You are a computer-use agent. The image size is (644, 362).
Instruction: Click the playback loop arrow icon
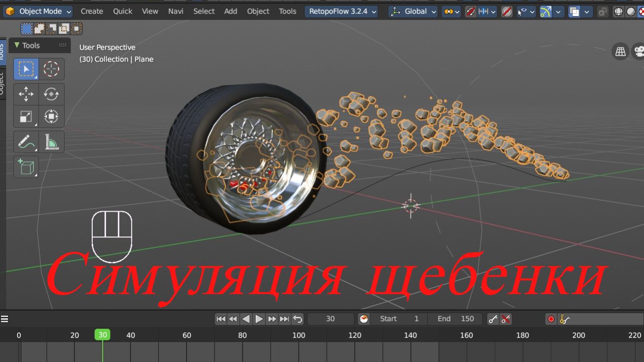tap(298, 319)
